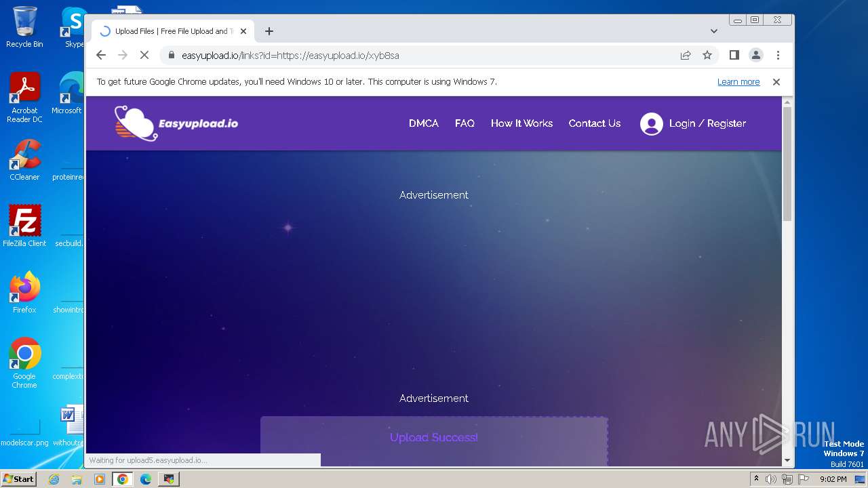Viewport: 868px width, 488px height.
Task: Click Login / Register link
Action: (707, 123)
